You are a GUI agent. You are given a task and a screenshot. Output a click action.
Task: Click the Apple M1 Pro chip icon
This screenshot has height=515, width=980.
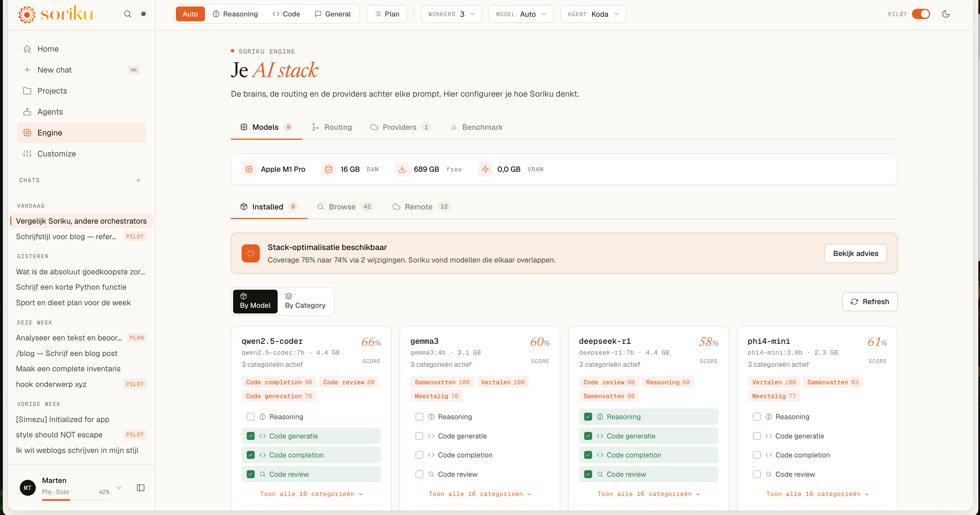(249, 169)
